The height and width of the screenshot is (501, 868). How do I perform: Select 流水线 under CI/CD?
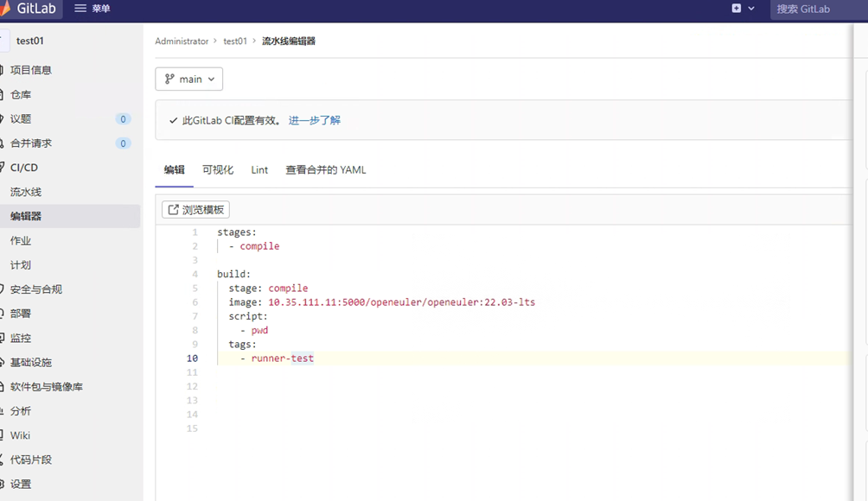(x=29, y=192)
